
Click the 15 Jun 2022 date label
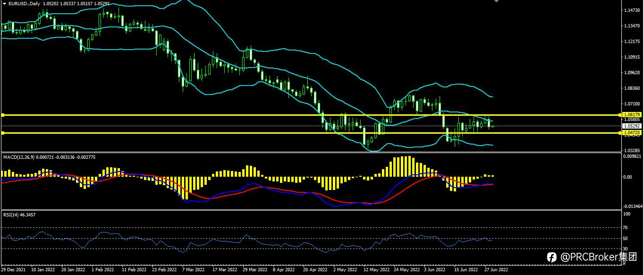point(466,270)
